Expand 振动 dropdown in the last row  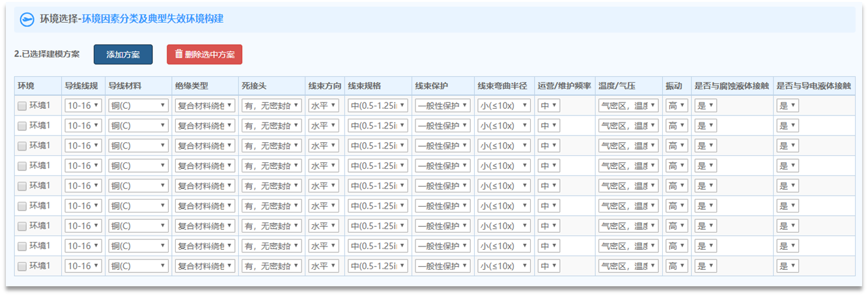tap(676, 266)
